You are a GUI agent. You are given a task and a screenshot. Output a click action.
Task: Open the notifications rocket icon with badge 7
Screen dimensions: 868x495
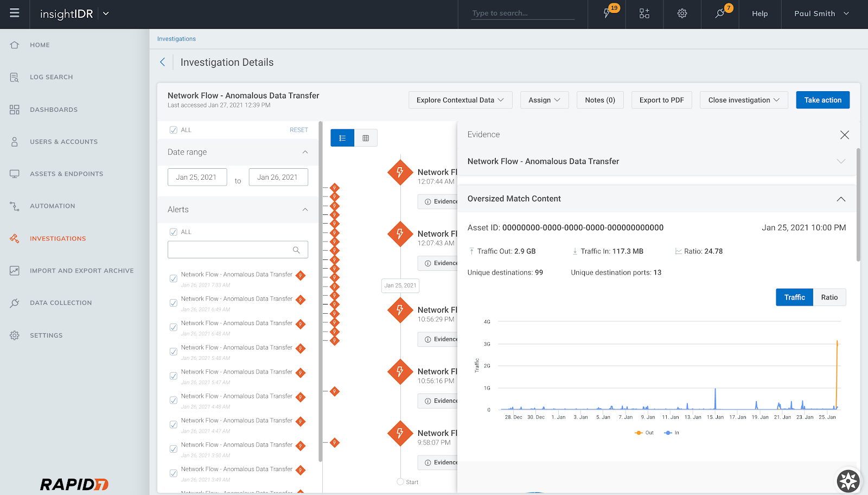point(720,14)
